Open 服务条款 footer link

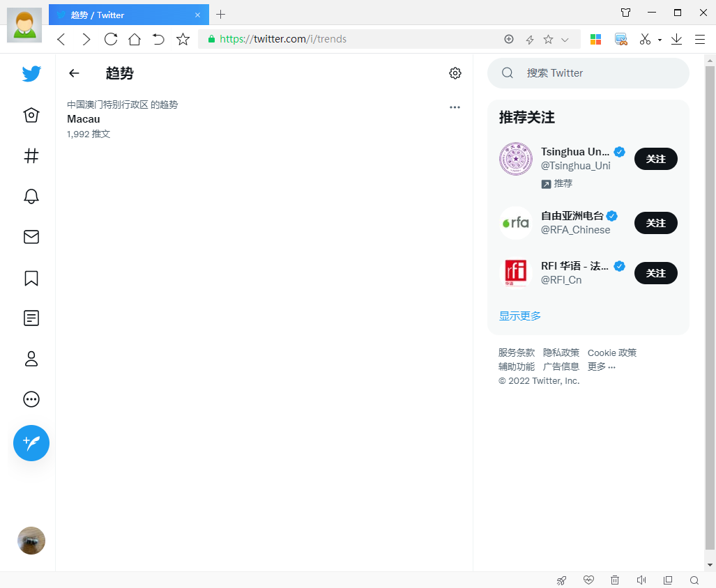click(x=516, y=353)
